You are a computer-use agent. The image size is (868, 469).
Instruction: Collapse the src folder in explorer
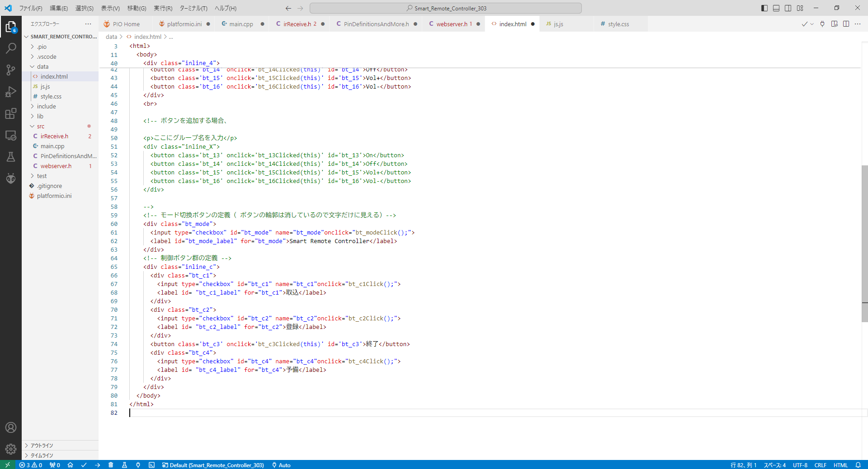(40, 126)
